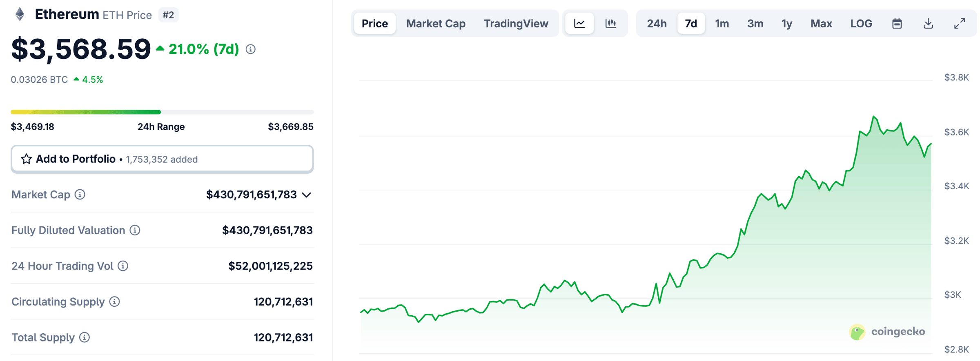The height and width of the screenshot is (361, 980).
Task: Set chart range to Max
Action: tap(821, 24)
